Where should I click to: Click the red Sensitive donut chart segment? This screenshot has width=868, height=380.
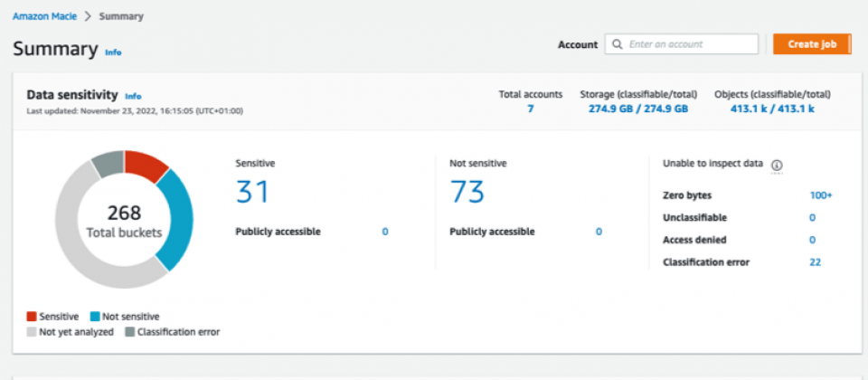(145, 164)
